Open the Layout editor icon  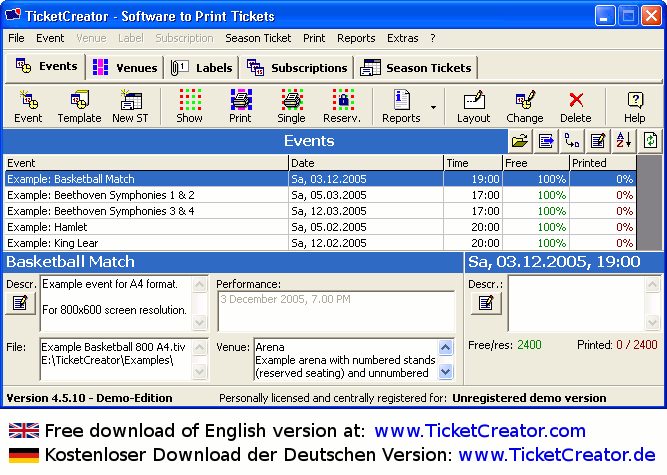474,105
